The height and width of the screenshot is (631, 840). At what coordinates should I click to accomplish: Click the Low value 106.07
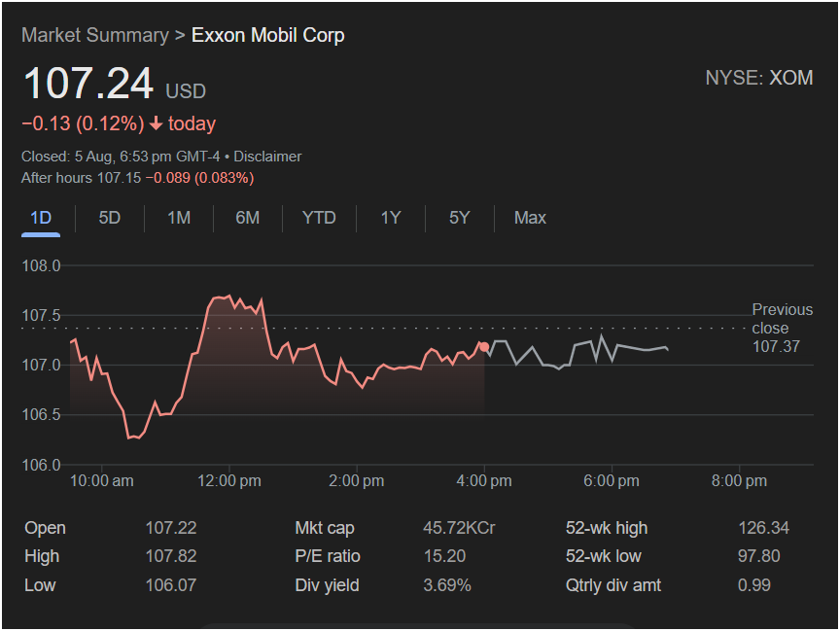point(171,585)
